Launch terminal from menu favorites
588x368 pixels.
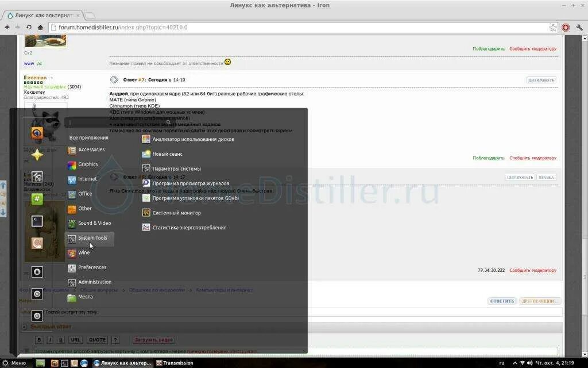point(37,221)
